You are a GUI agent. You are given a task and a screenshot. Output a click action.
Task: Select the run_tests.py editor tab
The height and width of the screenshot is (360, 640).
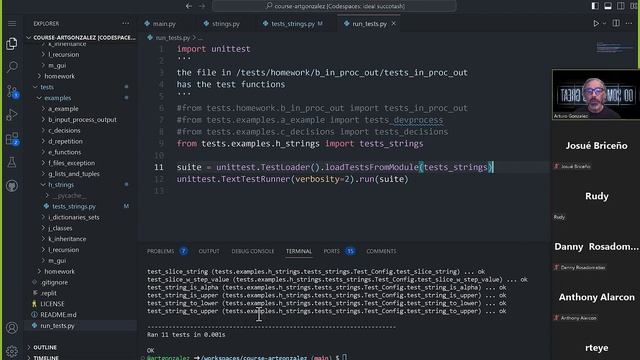click(369, 24)
